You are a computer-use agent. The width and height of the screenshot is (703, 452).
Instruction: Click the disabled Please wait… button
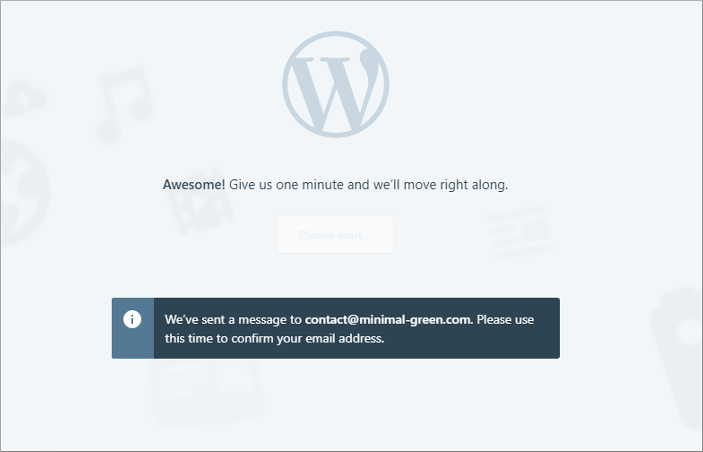coord(335,235)
